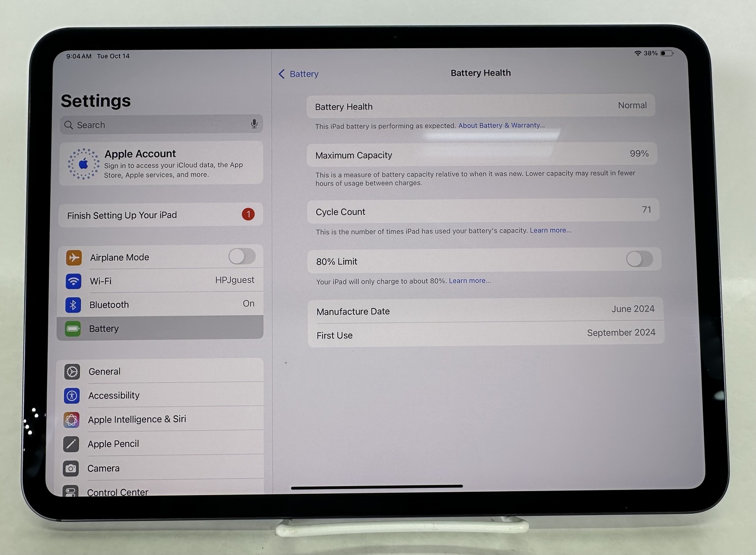Tap the Airplane Mode icon
Screen dimensions: 756x555
pos(74,258)
